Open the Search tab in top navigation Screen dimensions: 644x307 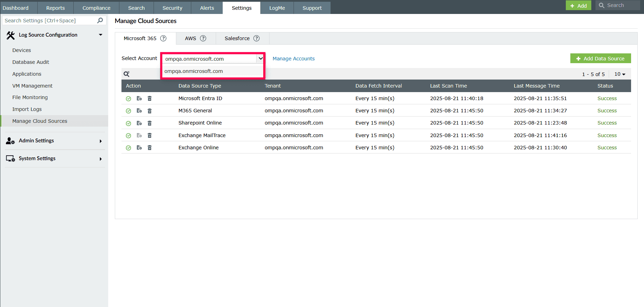pos(136,8)
